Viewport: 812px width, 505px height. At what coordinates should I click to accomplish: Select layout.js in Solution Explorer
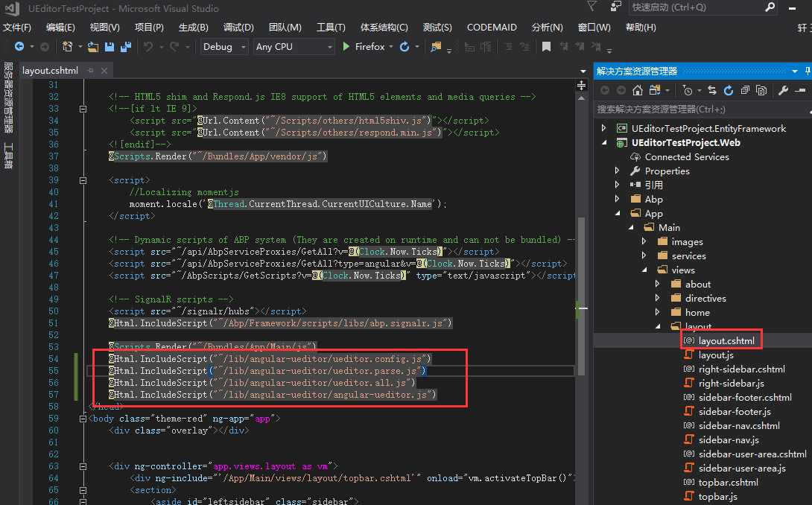point(716,355)
